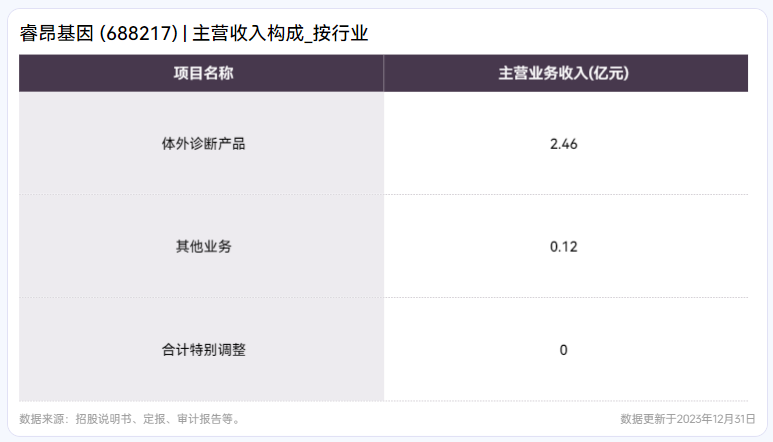Select the 合计特别调整 row label
Image resolution: width=773 pixels, height=442 pixels.
pyautogui.click(x=204, y=350)
